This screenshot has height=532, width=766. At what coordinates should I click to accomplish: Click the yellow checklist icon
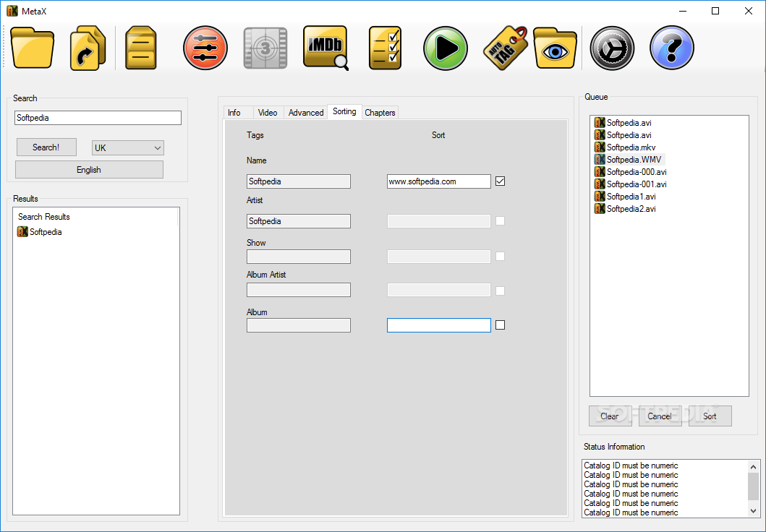385,48
